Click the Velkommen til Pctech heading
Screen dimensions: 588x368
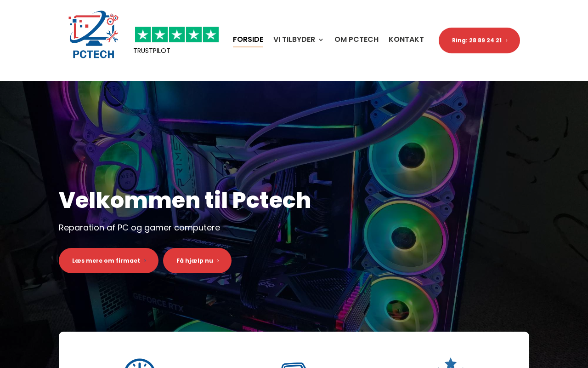[x=185, y=201]
